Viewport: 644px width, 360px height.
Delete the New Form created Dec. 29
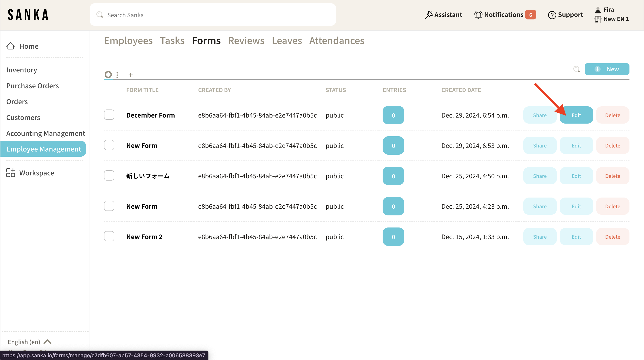pos(612,146)
